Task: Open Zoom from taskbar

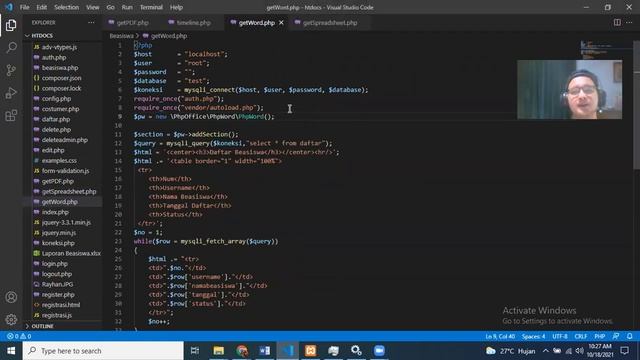Action: tap(379, 351)
